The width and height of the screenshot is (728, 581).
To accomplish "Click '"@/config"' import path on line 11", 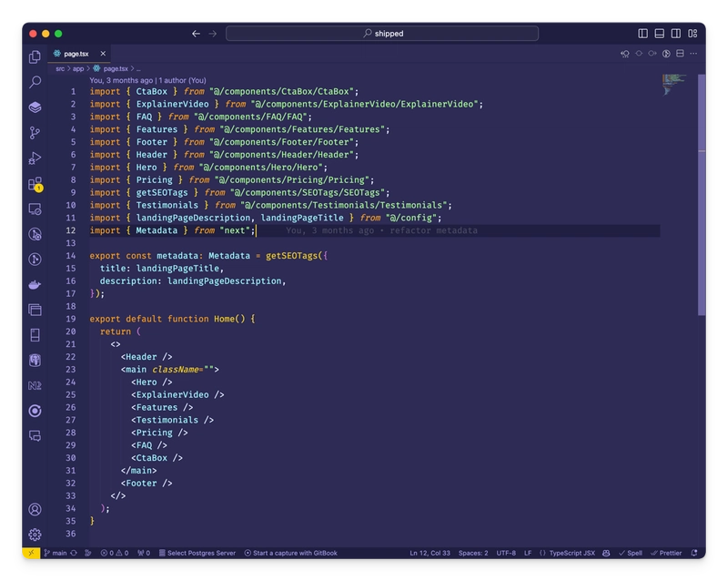I will [411, 218].
